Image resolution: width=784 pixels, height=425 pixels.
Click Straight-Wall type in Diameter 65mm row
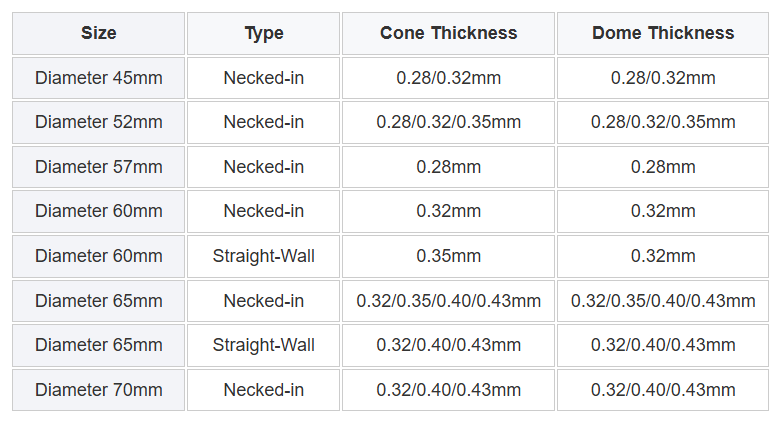click(264, 345)
